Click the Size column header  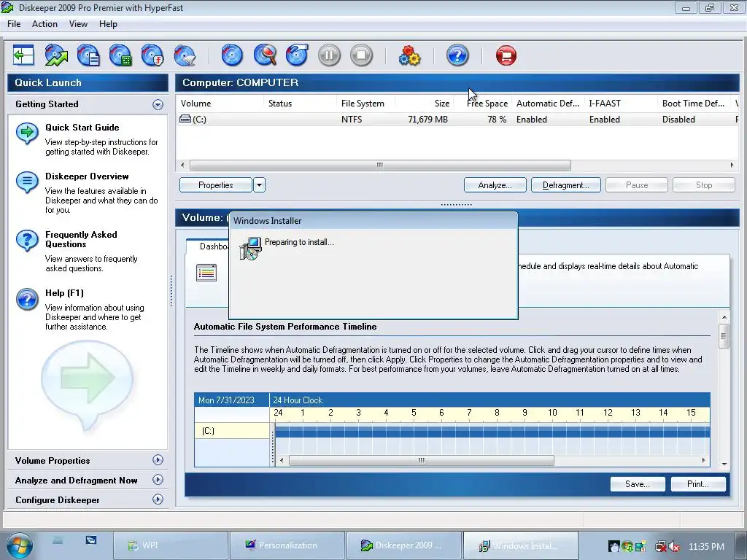coord(424,104)
